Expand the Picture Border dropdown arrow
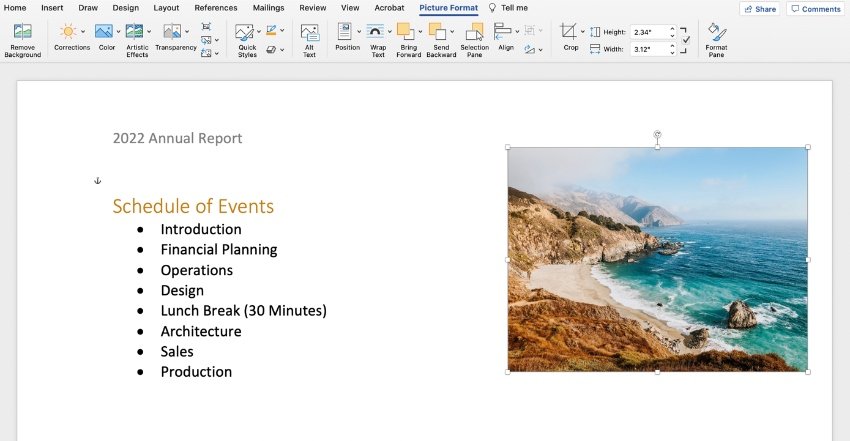This screenshot has width=850, height=441. (282, 31)
